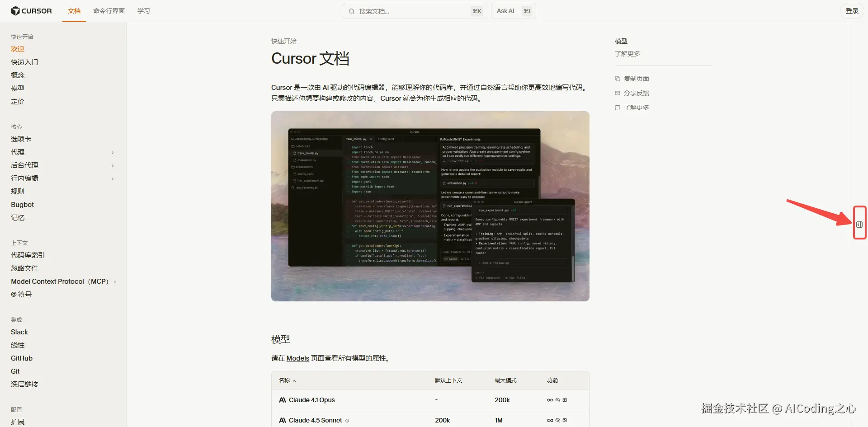
Task: Select 欢迎 in the sidebar
Action: (x=18, y=49)
